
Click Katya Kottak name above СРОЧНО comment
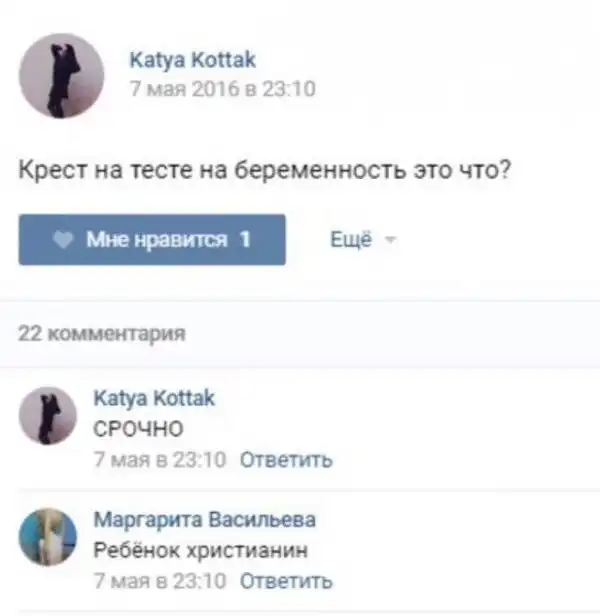tap(153, 399)
